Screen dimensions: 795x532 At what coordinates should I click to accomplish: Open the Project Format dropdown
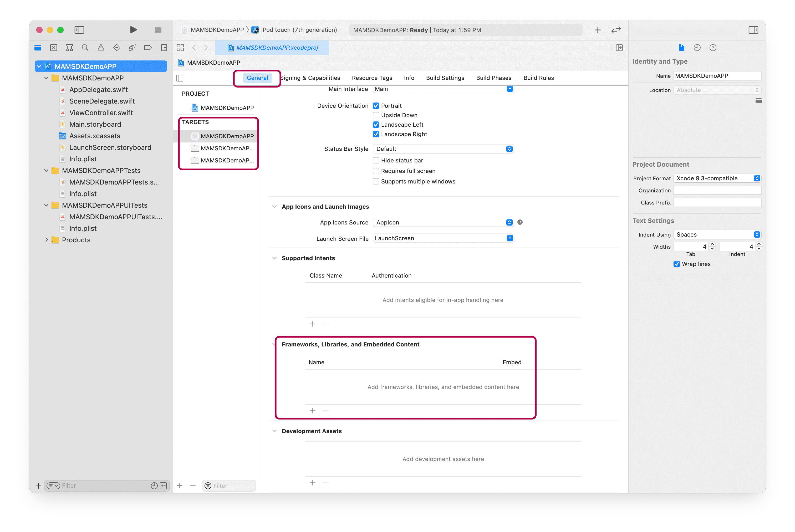click(717, 178)
